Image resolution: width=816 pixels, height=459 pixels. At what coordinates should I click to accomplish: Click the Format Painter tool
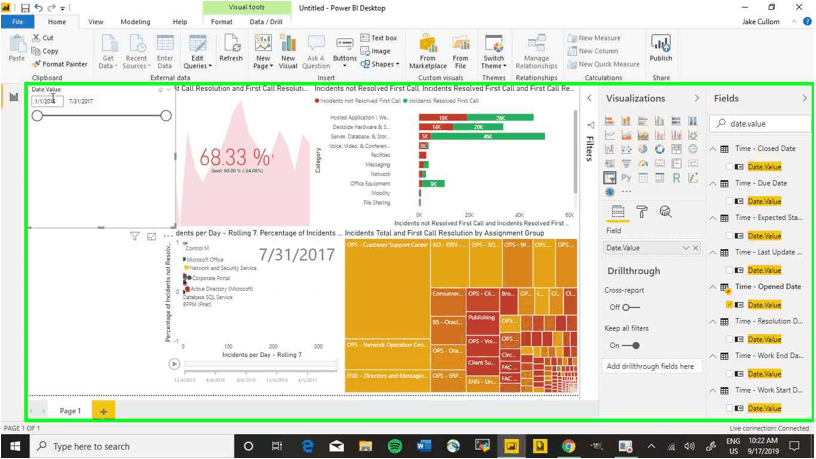pyautogui.click(x=59, y=64)
